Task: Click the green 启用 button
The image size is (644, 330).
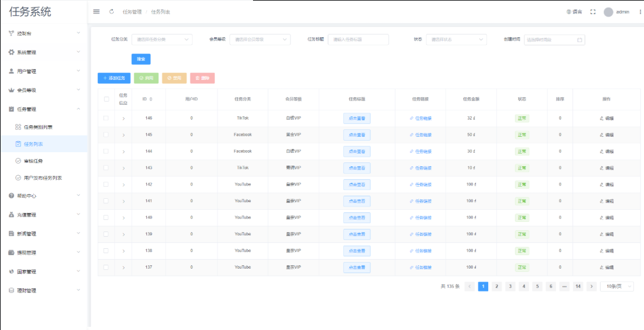Action: point(146,78)
